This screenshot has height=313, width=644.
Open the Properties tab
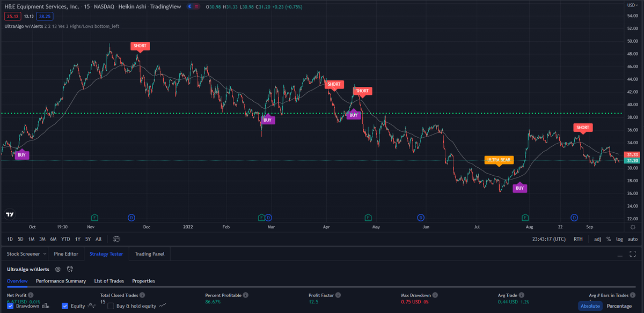[x=143, y=281]
